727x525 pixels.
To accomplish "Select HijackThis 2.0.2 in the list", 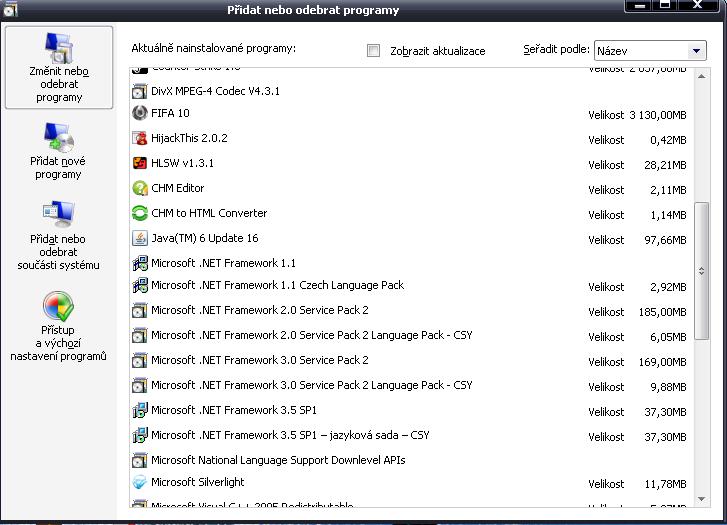I will tap(409, 138).
